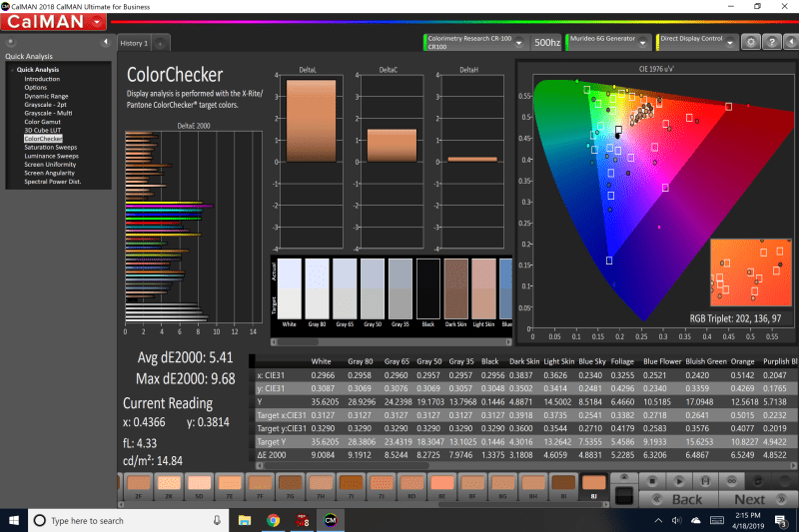The height and width of the screenshot is (532, 799).
Task: Select Options in workflow list
Action: (x=35, y=88)
